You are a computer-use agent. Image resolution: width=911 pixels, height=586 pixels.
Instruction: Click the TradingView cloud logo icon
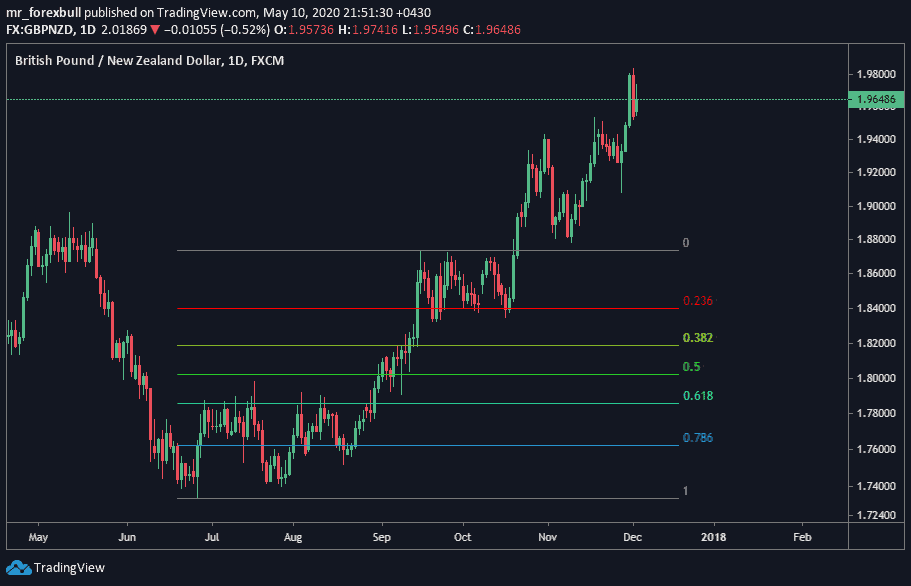18,567
